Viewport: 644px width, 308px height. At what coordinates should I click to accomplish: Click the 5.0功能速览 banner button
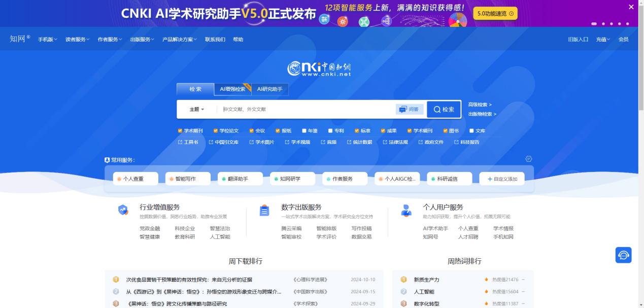click(x=495, y=14)
